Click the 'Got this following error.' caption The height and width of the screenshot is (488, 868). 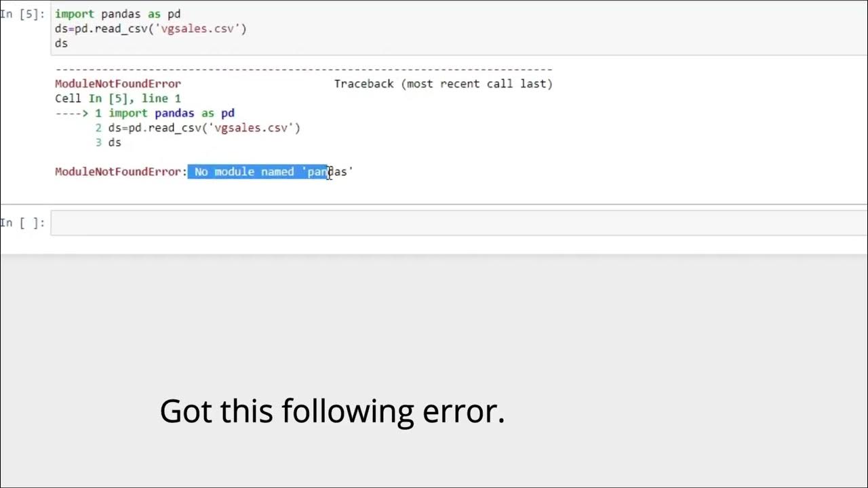point(332,411)
